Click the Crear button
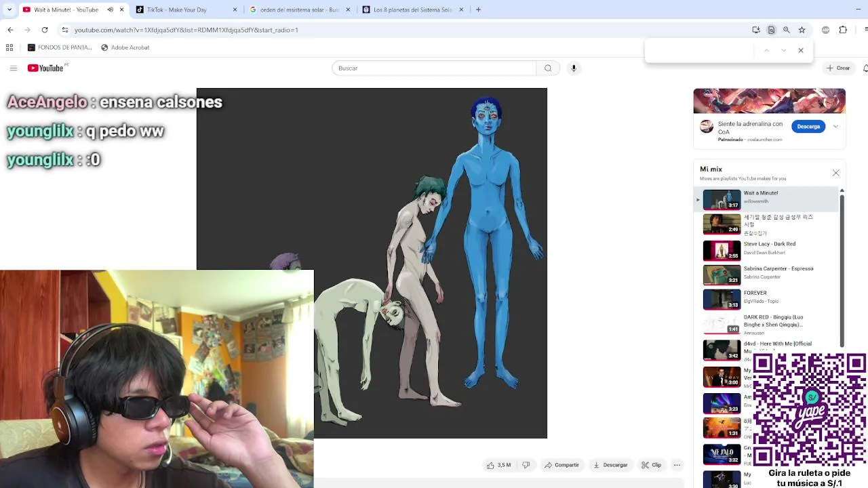The width and height of the screenshot is (868, 488). (x=838, y=68)
